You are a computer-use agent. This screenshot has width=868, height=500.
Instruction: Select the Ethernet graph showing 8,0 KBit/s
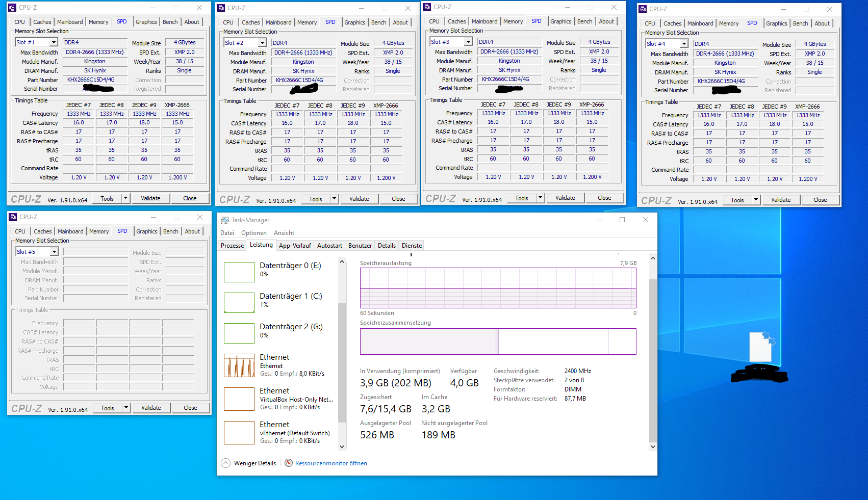(x=239, y=365)
